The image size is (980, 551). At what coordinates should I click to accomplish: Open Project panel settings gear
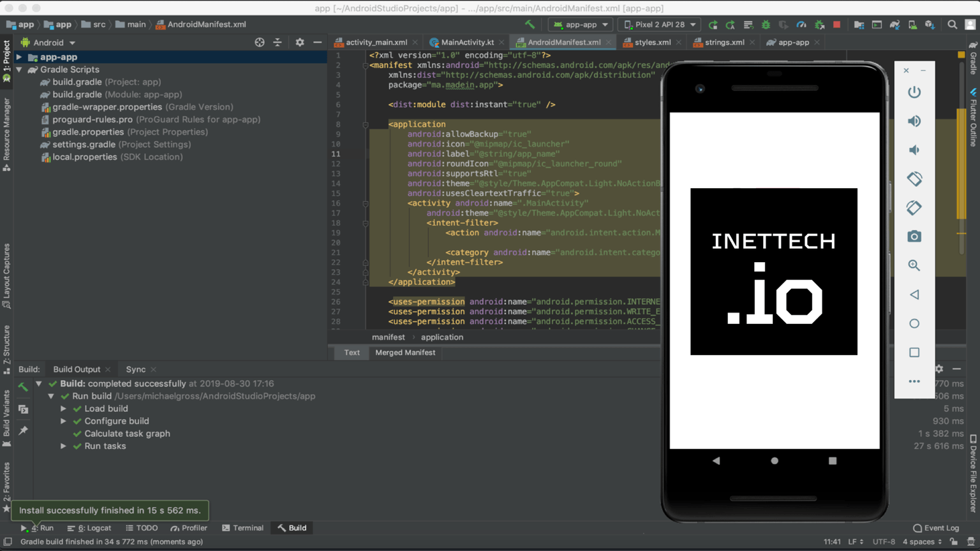pyautogui.click(x=300, y=42)
